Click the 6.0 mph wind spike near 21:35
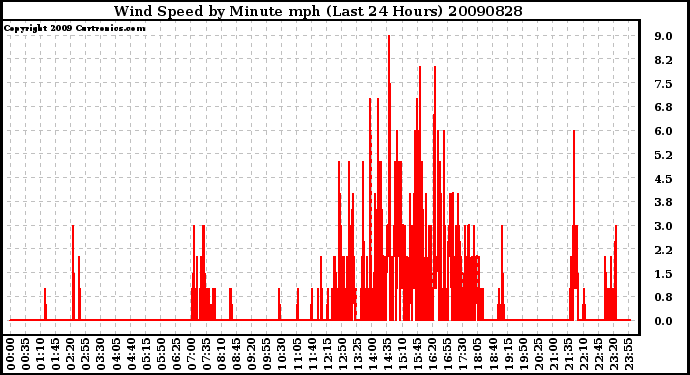 point(574,224)
